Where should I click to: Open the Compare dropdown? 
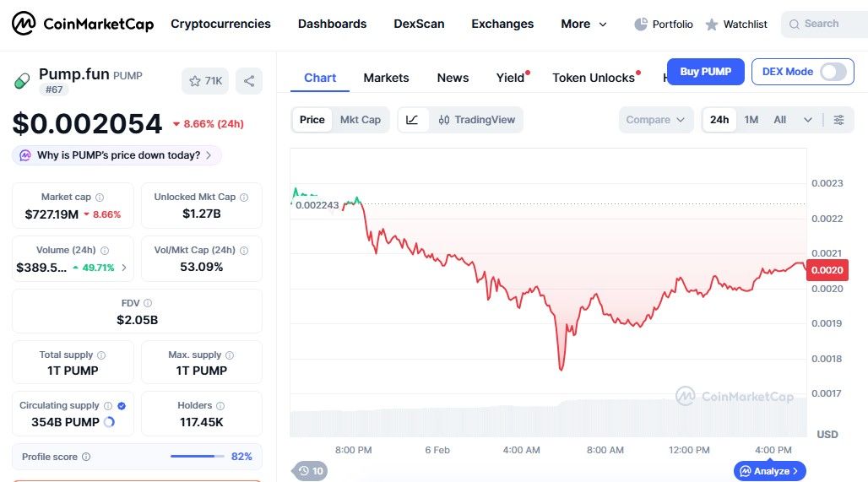(655, 120)
